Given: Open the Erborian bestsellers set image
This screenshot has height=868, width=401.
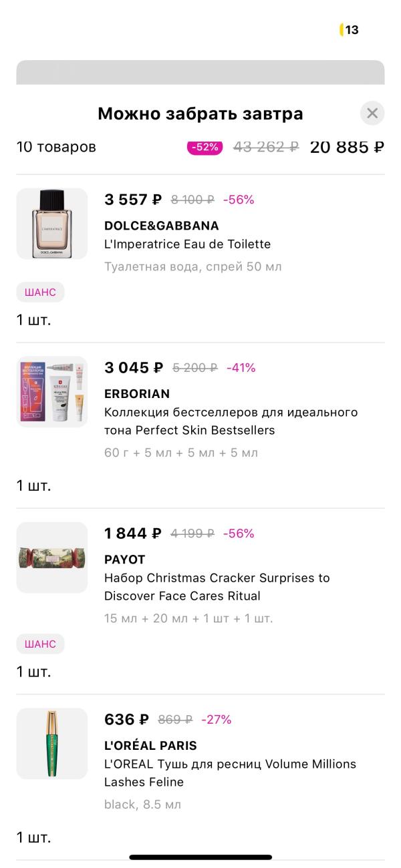Looking at the screenshot, I should [52, 392].
